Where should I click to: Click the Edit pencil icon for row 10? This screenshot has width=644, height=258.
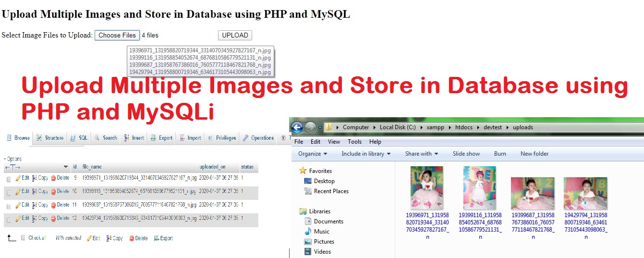(x=18, y=192)
